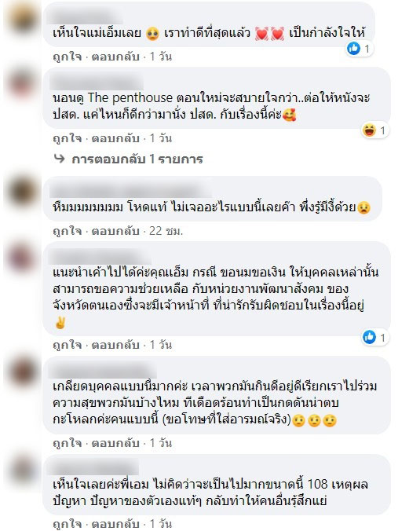Reply to เกลียดบุคคลแบบนี้ comment
420x531 pixels.
(115, 443)
